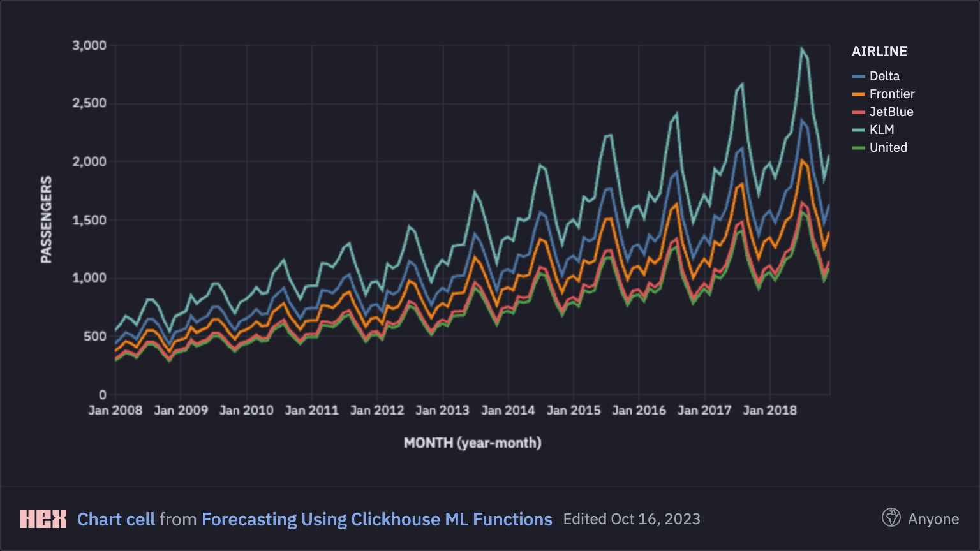Click the Anyone sharing label
Screen dimensions: 980x551
click(x=933, y=519)
